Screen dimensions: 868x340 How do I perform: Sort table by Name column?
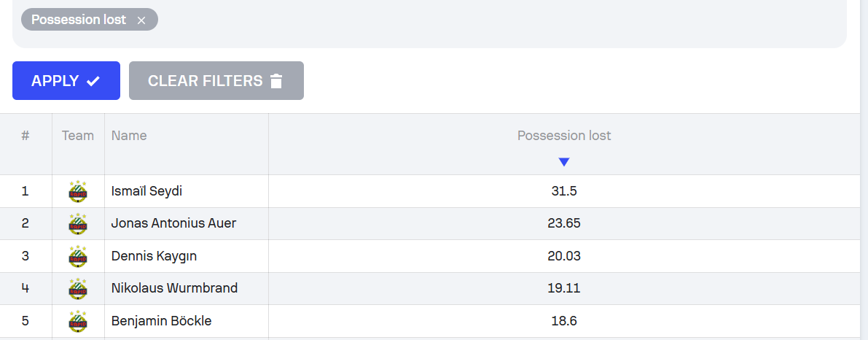(129, 136)
